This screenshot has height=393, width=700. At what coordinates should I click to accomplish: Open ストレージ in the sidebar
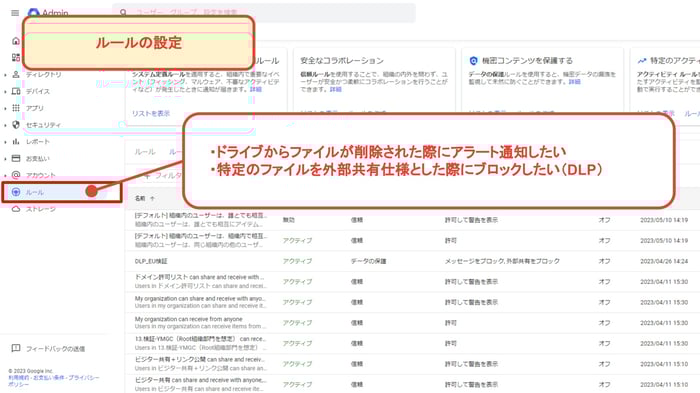41,209
